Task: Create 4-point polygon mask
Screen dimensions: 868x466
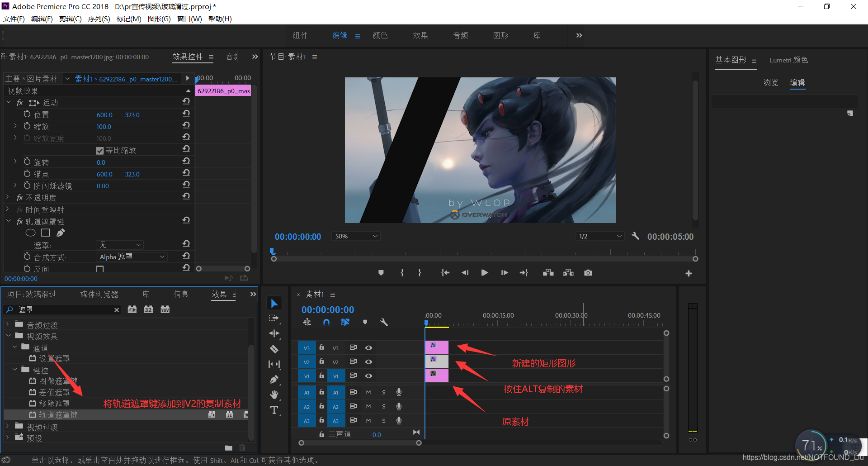Action: point(45,233)
